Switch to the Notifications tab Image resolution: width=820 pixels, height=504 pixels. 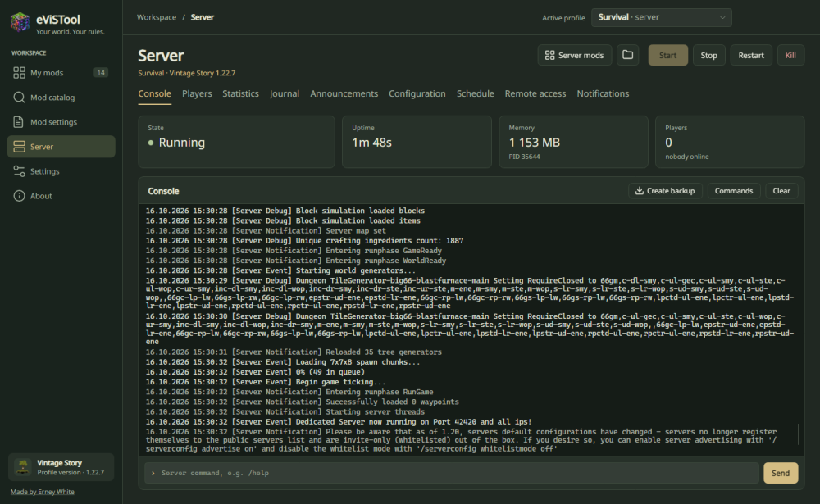[x=603, y=93]
